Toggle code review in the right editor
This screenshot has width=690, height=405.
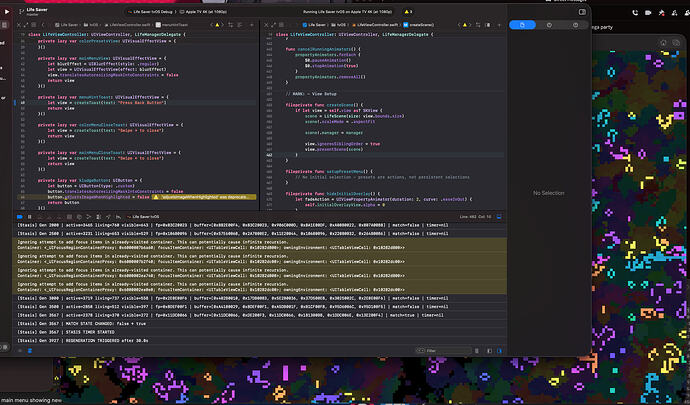(478, 25)
